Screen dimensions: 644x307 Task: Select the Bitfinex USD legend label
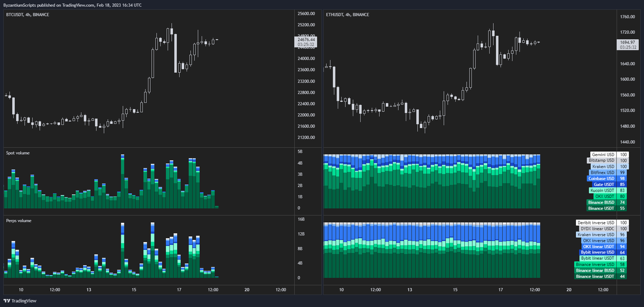tap(602, 172)
